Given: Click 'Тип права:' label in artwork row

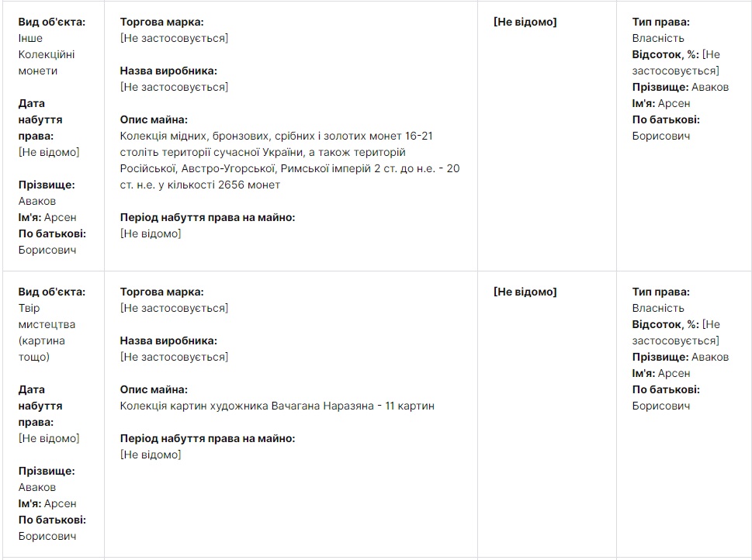Looking at the screenshot, I should pos(660,292).
